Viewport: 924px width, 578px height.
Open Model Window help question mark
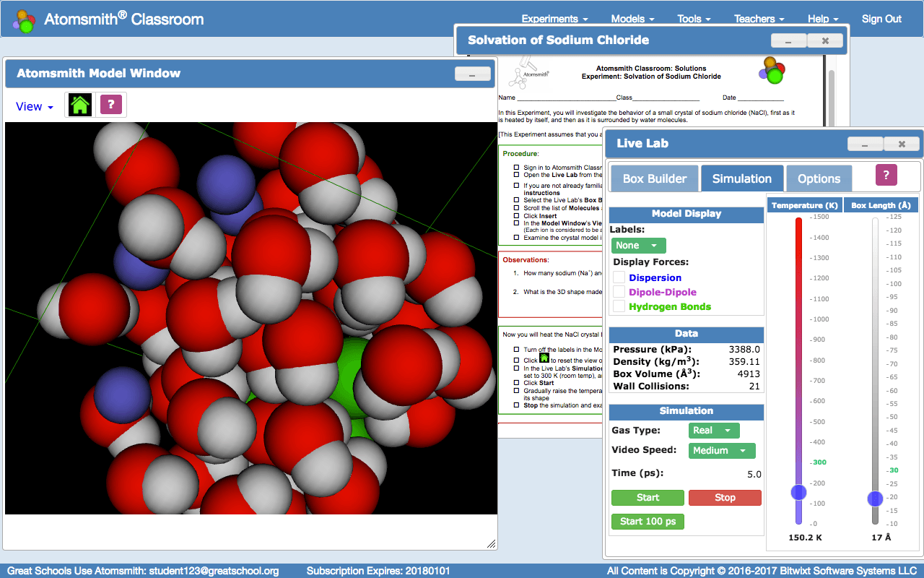110,105
